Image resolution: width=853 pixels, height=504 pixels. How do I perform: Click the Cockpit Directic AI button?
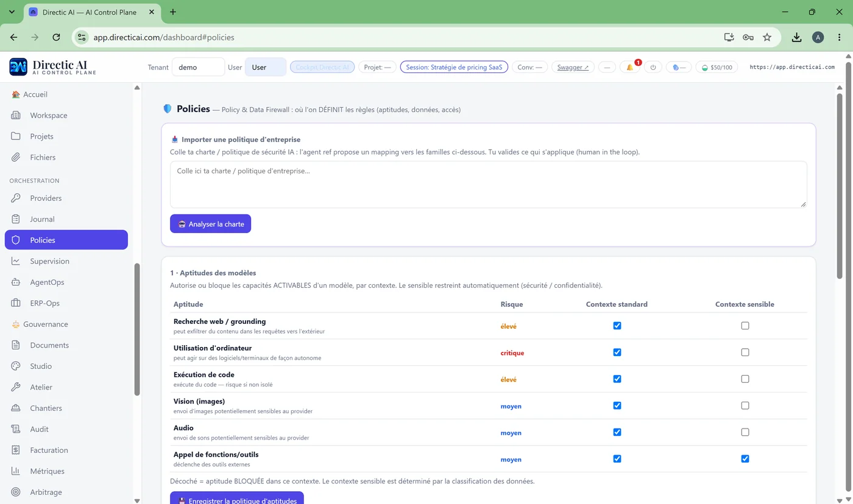[x=322, y=67]
